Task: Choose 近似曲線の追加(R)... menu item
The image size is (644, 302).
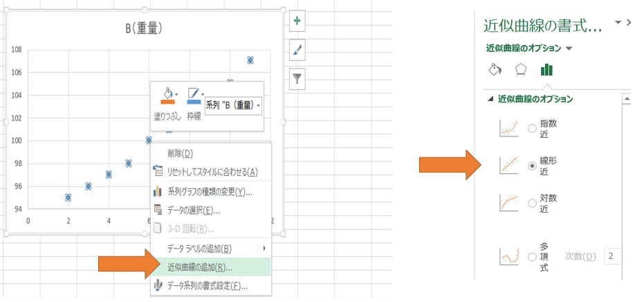Action: coord(211,267)
